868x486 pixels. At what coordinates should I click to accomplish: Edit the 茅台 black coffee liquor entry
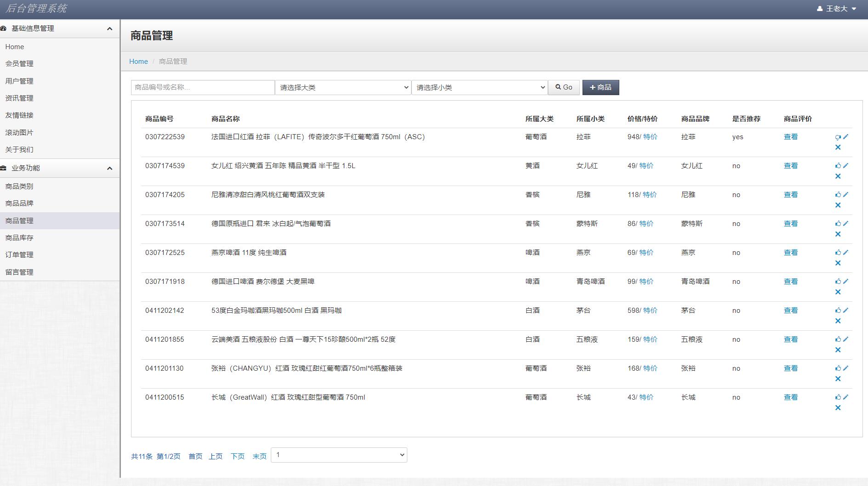846,310
